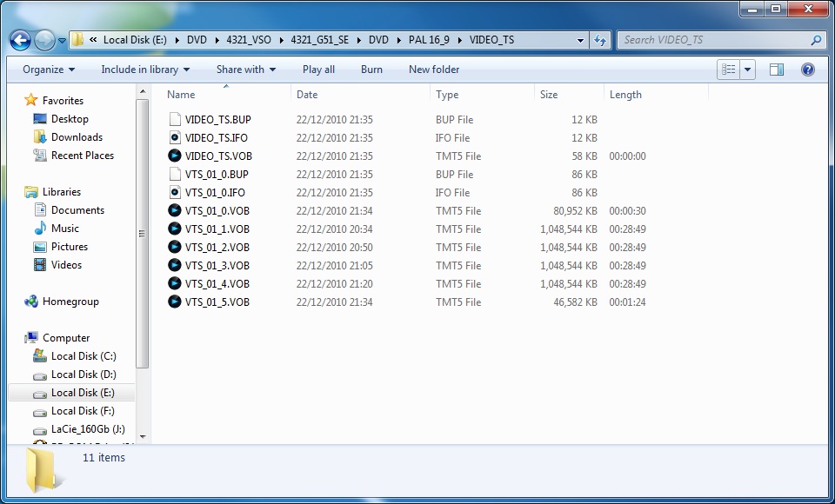
Task: Open the Videos library
Action: pos(67,264)
